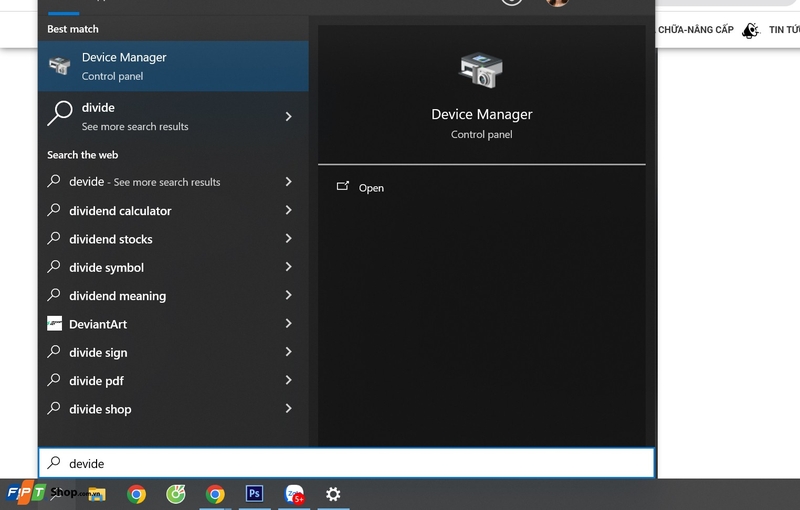This screenshot has height=510, width=800.
Task: Click the 'Best match' section heading
Action: [x=73, y=29]
